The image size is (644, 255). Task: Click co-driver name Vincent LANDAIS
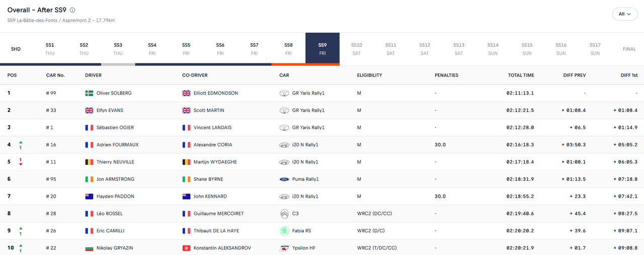212,128
